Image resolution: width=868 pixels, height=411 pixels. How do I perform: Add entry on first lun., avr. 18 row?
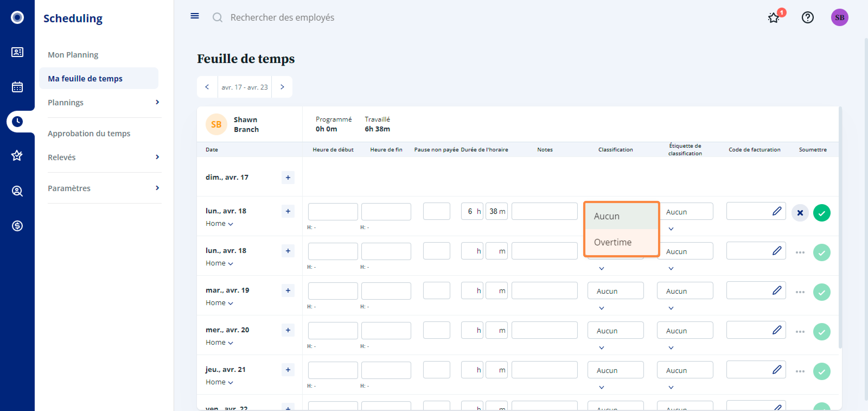tap(288, 211)
